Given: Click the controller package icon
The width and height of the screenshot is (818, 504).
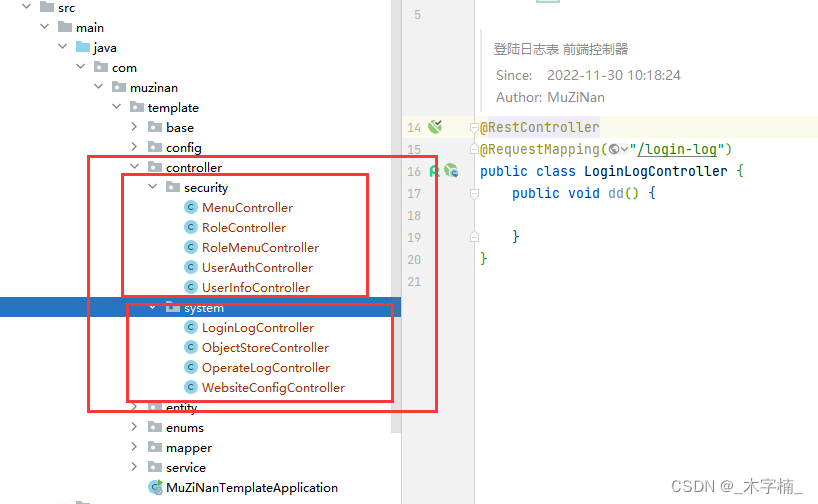Looking at the screenshot, I should coord(155,167).
